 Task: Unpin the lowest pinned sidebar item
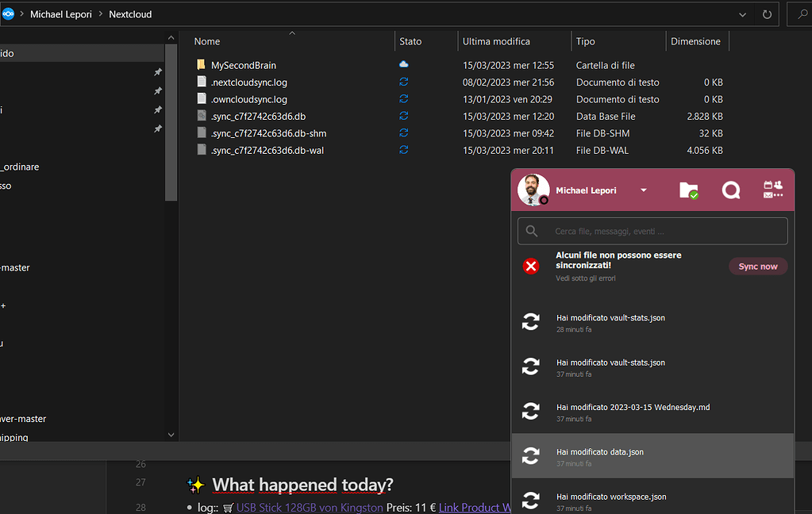click(x=157, y=128)
